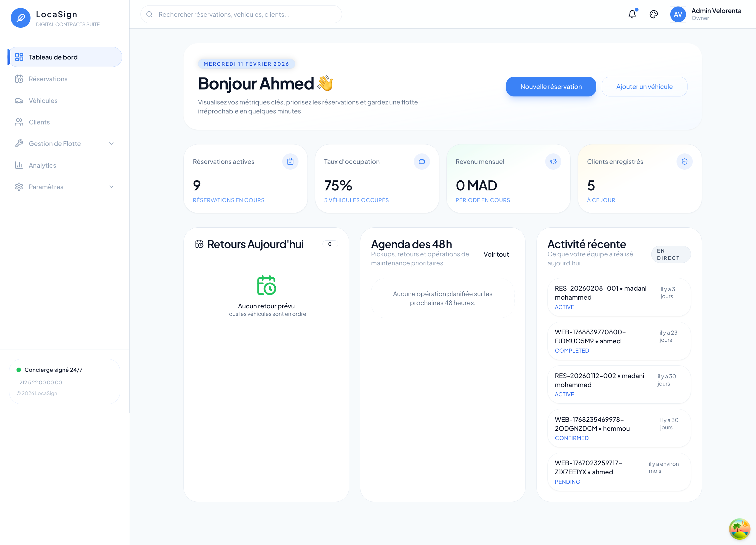The image size is (756, 545).
Task: Open the notifications bell icon
Action: 632,14
